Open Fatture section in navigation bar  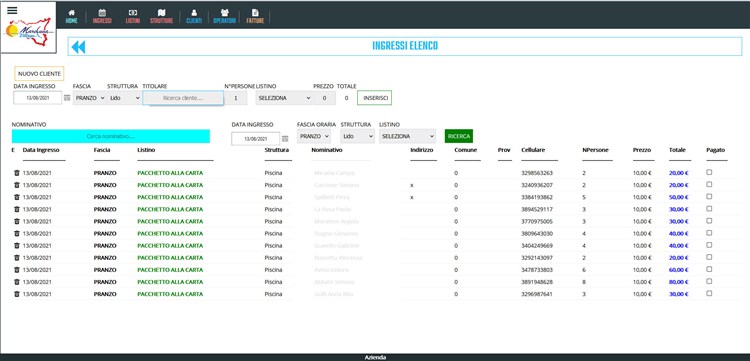click(255, 17)
